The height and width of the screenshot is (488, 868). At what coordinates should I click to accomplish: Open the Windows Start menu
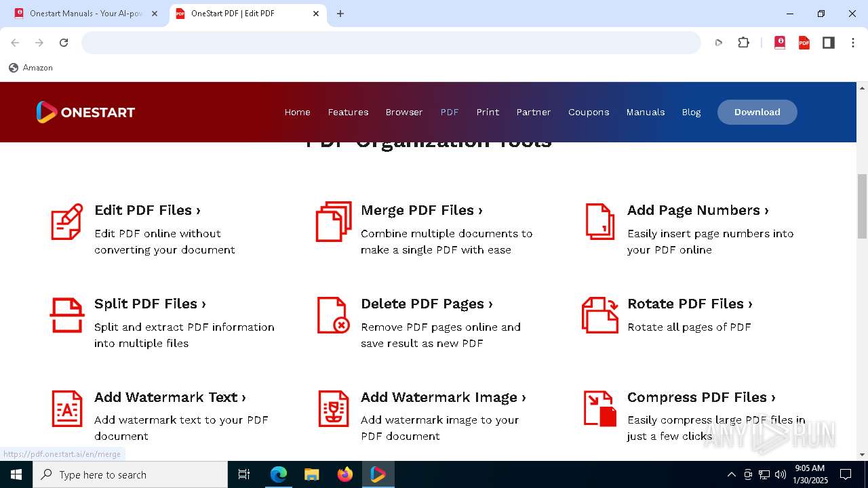point(16,474)
